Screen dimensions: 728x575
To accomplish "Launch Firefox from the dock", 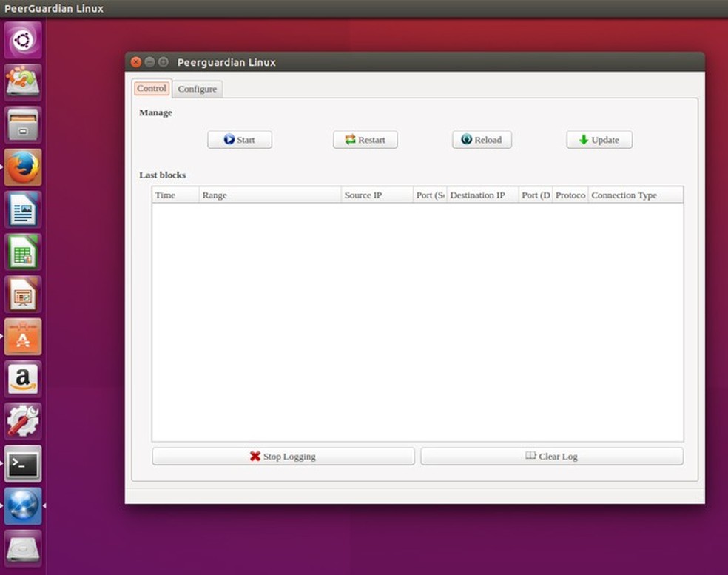I will pos(23,167).
